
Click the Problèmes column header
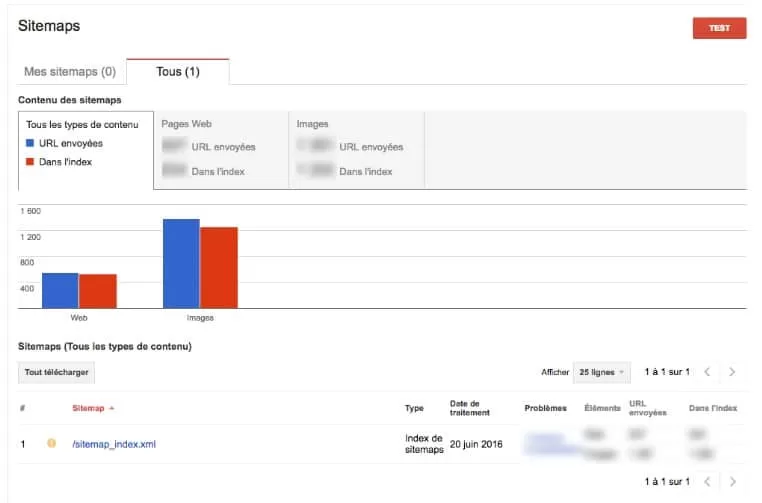545,408
